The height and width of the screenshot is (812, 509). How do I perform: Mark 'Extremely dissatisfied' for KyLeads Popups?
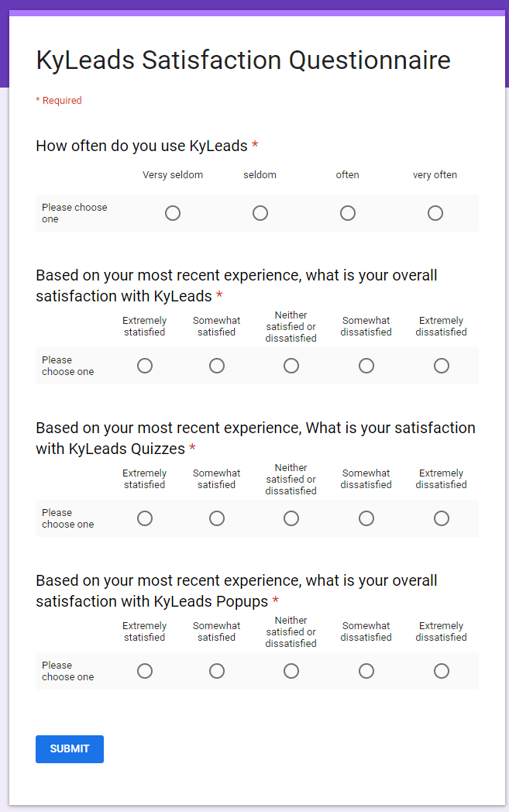click(x=442, y=671)
